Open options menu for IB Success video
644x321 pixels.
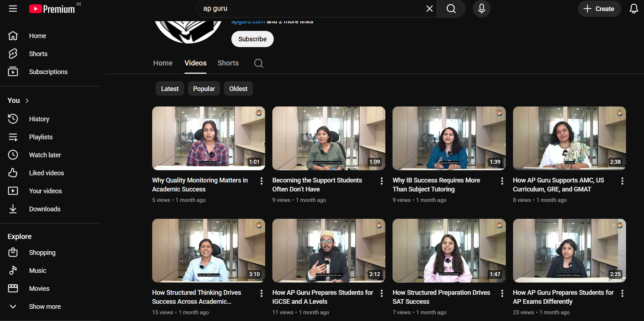[x=502, y=181]
